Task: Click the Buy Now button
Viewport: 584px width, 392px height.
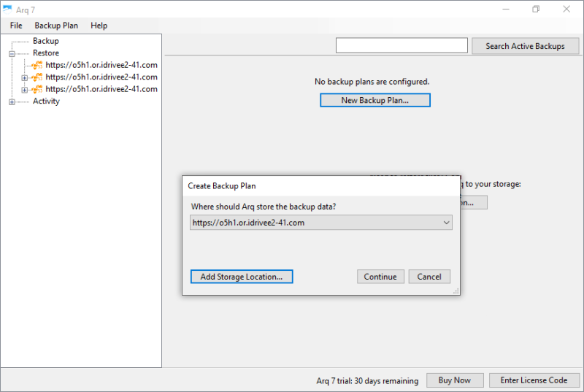Action: pyautogui.click(x=454, y=380)
